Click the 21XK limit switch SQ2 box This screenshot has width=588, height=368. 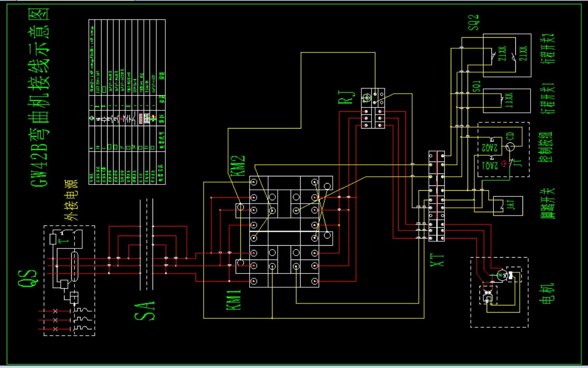pyautogui.click(x=507, y=55)
